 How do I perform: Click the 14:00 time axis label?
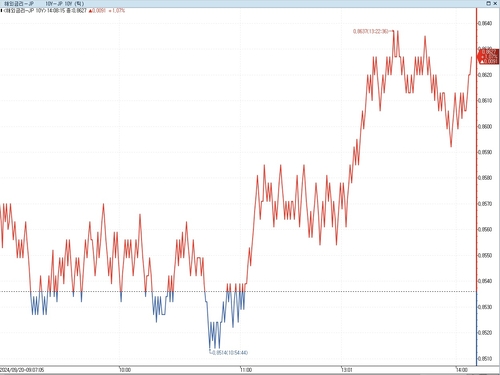click(462, 370)
